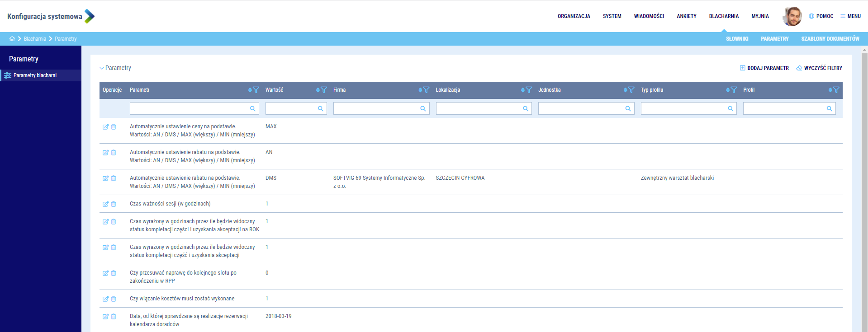Click the filter icon on the Typ profilu column
Viewport: 868px width, 332px height.
(734, 90)
